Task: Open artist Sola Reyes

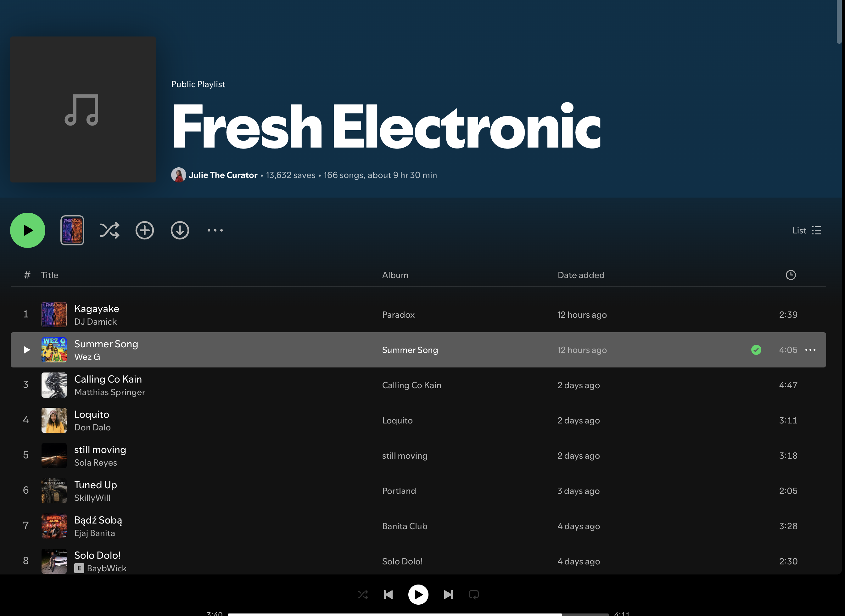Action: click(x=95, y=462)
